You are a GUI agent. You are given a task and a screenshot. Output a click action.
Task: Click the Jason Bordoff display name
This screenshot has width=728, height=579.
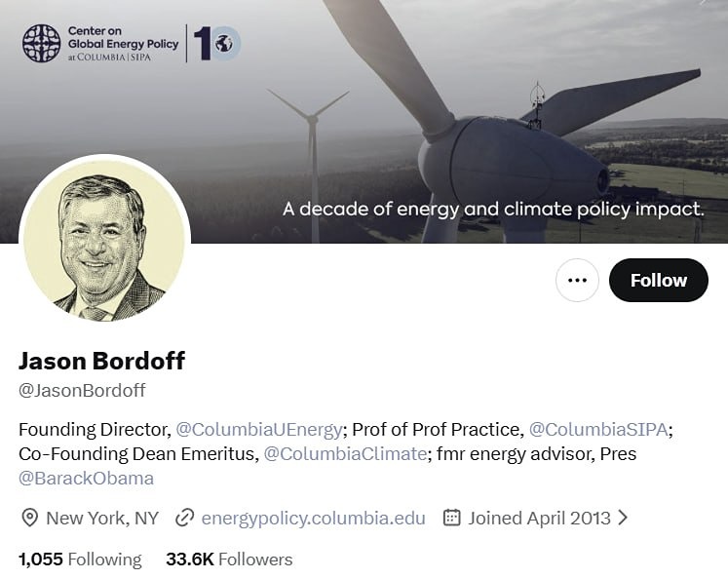click(101, 361)
